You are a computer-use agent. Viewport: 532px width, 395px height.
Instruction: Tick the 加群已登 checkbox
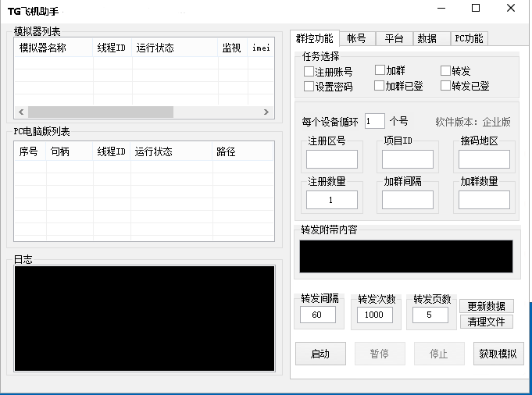coord(380,86)
